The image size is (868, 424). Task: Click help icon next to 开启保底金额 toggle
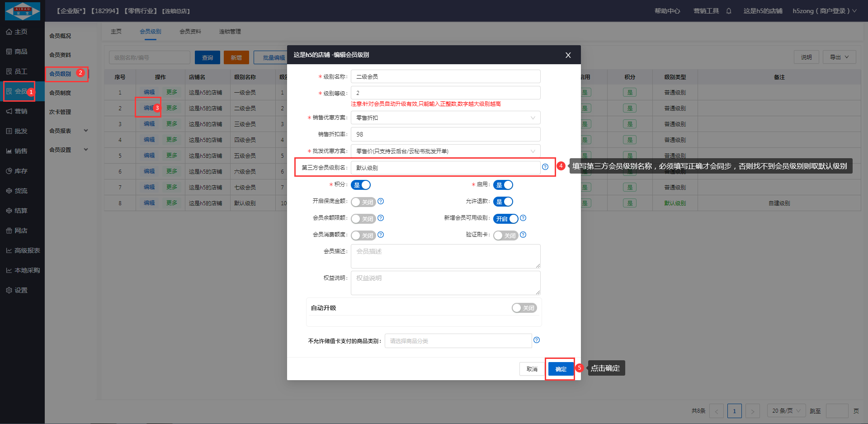point(381,201)
